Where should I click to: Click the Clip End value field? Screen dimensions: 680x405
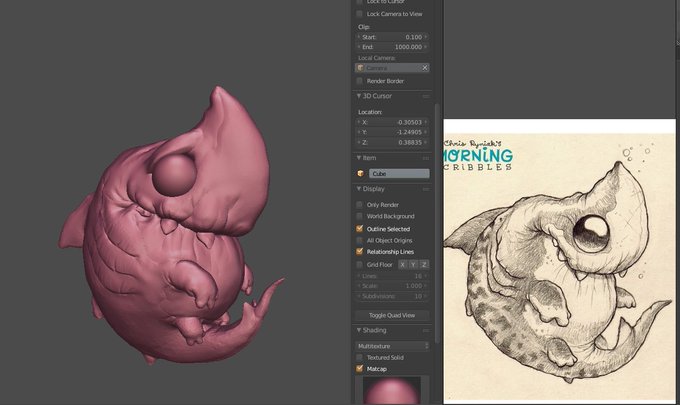tap(392, 47)
